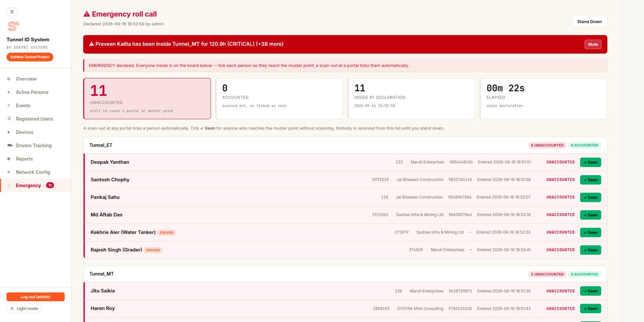The width and height of the screenshot is (644, 322).
Task: Mark Pankaj Sahu as Seen
Action: coord(590,197)
